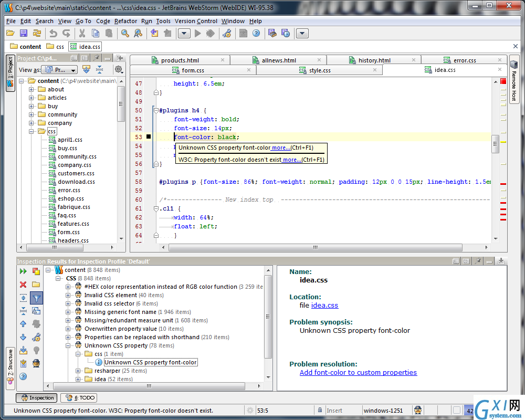Screen dimensions: 525x420
Task: Click editor horizontal scrollbar
Action: click(x=316, y=247)
